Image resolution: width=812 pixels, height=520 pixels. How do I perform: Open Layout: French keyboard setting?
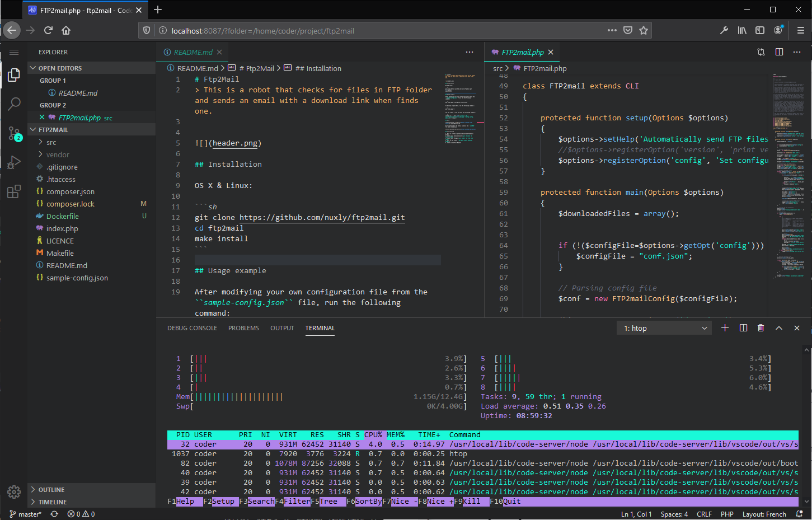click(x=764, y=514)
